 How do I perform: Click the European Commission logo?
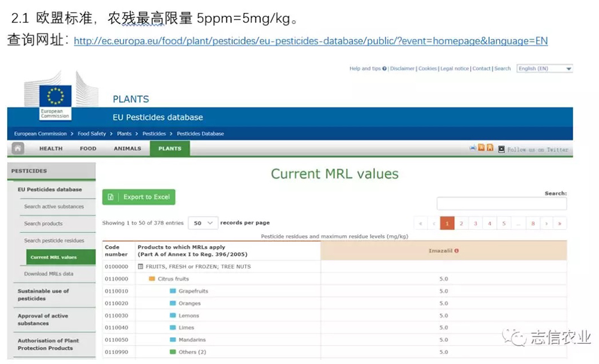tap(55, 100)
